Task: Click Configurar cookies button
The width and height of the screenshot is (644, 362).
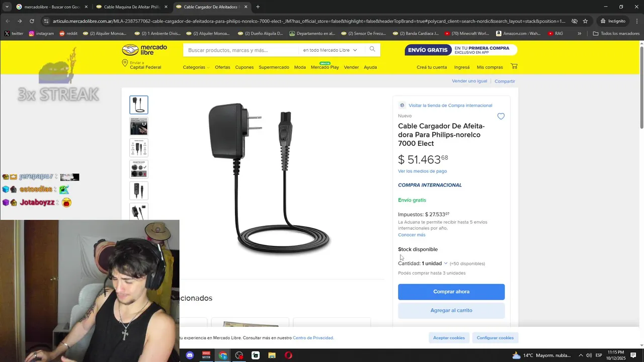Action: click(495, 338)
